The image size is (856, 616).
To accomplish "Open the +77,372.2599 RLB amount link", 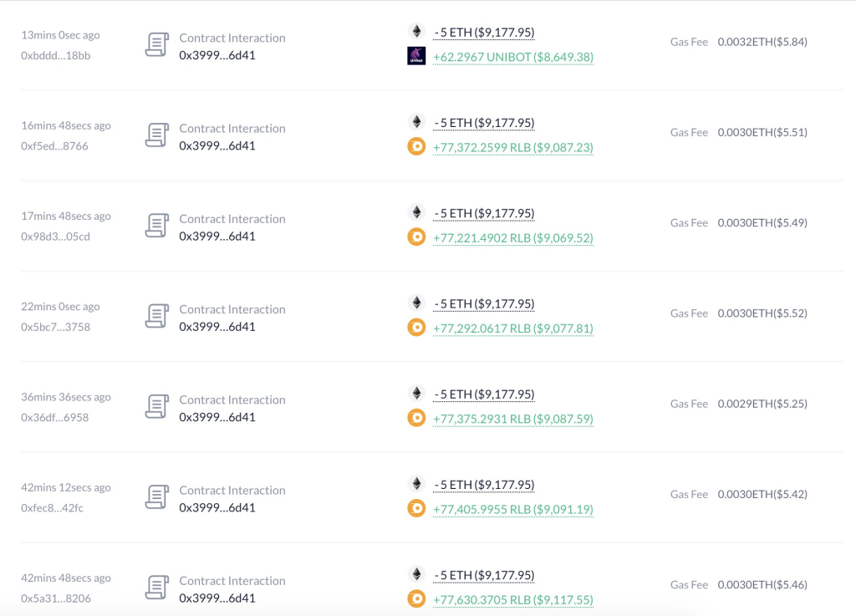I will tap(513, 147).
